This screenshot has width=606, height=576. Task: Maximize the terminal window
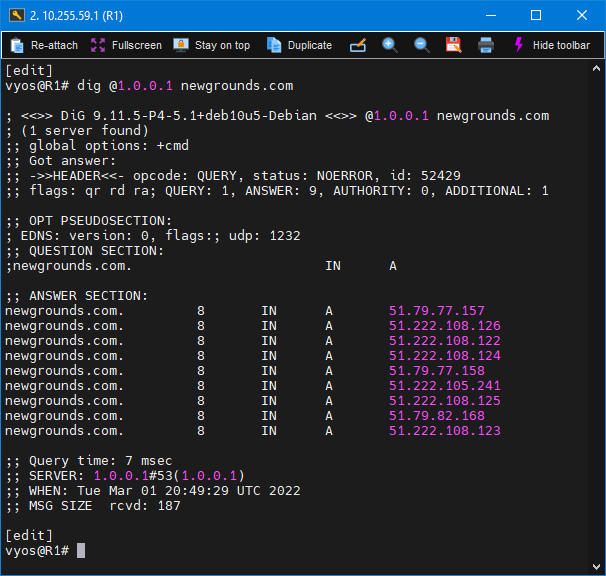(535, 15)
